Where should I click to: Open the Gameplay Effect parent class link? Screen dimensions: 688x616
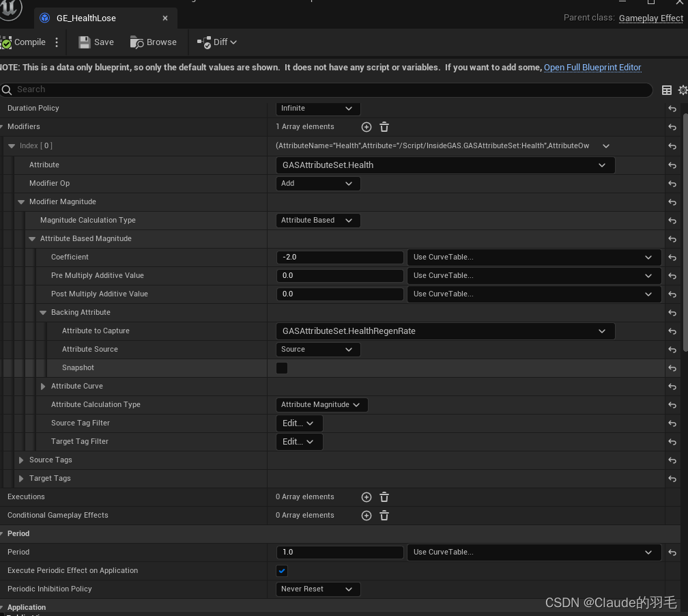(x=650, y=18)
